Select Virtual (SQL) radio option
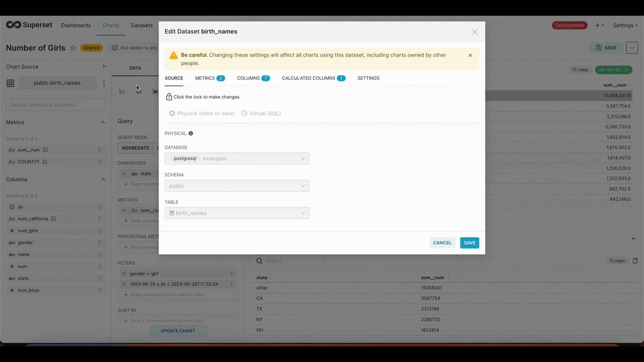The width and height of the screenshot is (644, 362). [x=244, y=113]
